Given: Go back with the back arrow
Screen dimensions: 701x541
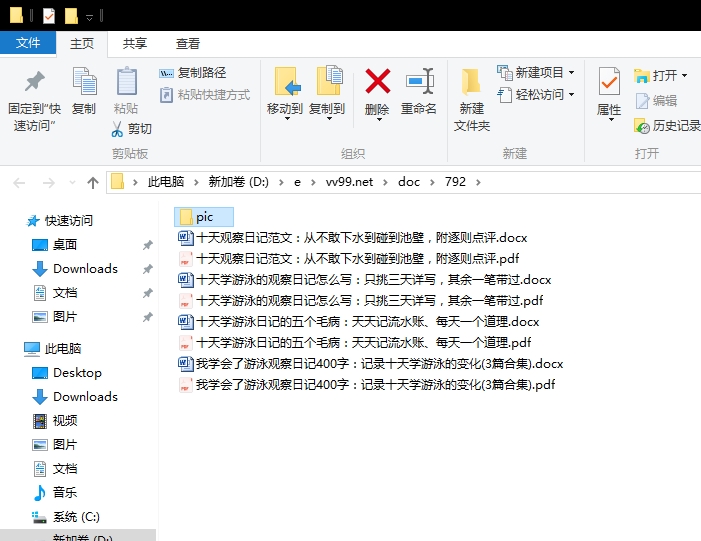Looking at the screenshot, I should (19, 182).
